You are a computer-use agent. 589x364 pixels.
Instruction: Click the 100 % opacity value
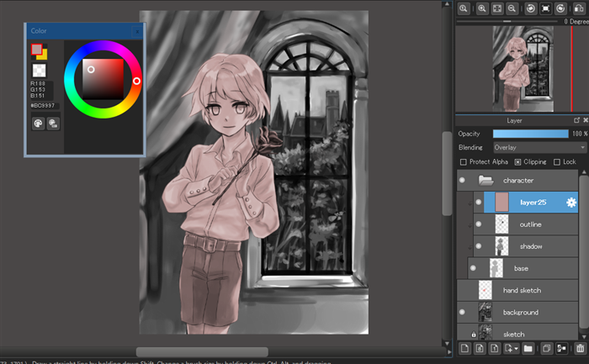(580, 134)
